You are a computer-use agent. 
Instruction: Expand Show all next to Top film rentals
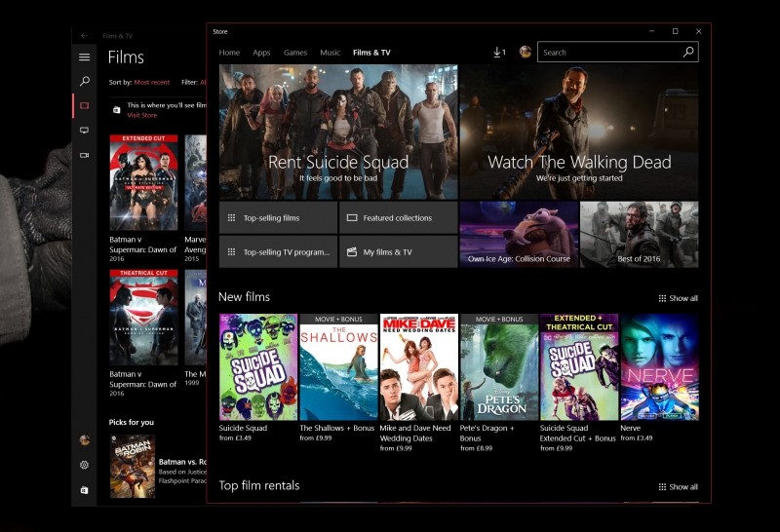tap(678, 486)
